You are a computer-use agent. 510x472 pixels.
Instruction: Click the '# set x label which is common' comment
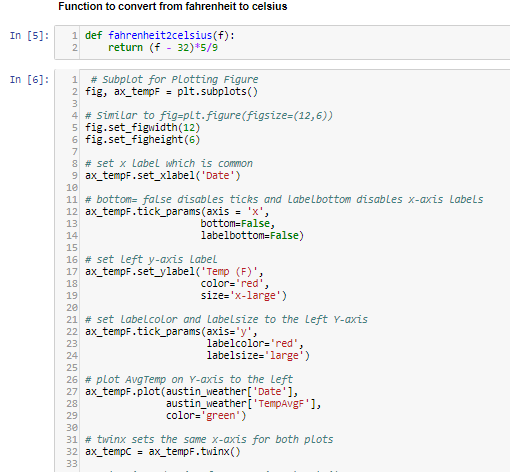pos(169,163)
